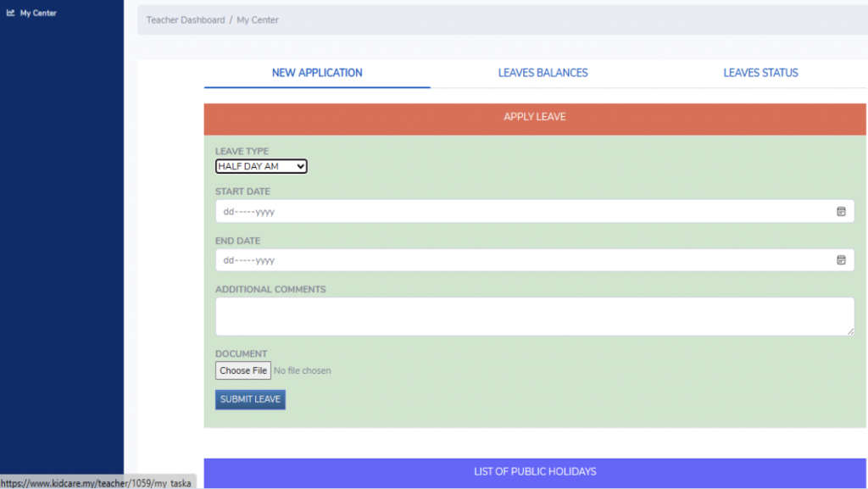
Task: Focus the Additional Comments text area
Action: [534, 316]
